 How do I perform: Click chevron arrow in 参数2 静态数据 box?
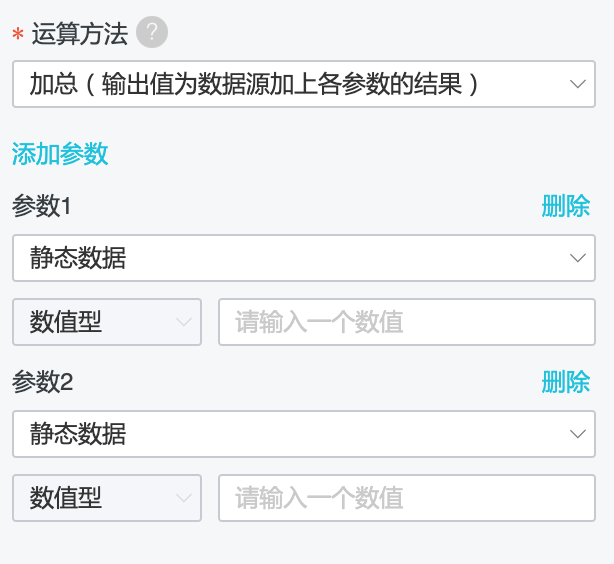coord(578,434)
